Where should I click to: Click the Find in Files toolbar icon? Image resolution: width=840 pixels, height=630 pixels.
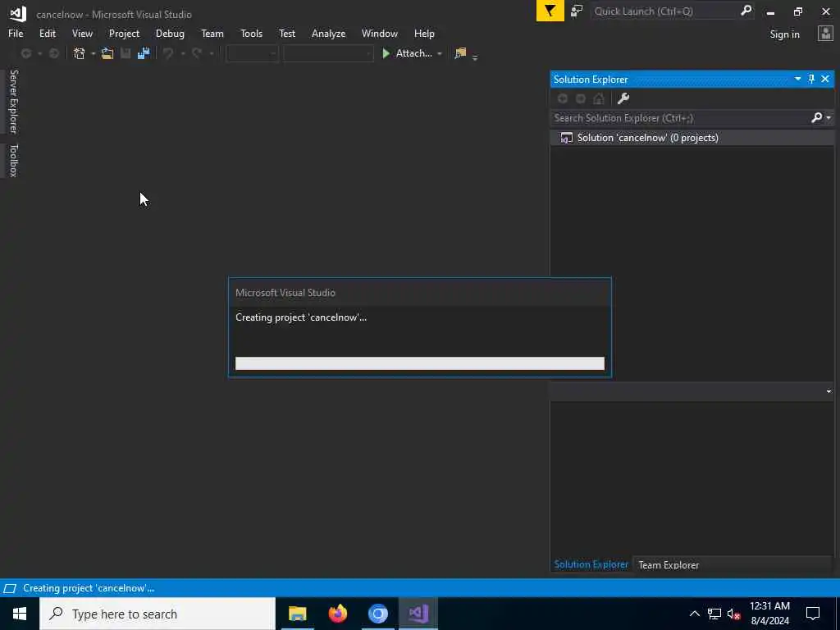pyautogui.click(x=460, y=53)
